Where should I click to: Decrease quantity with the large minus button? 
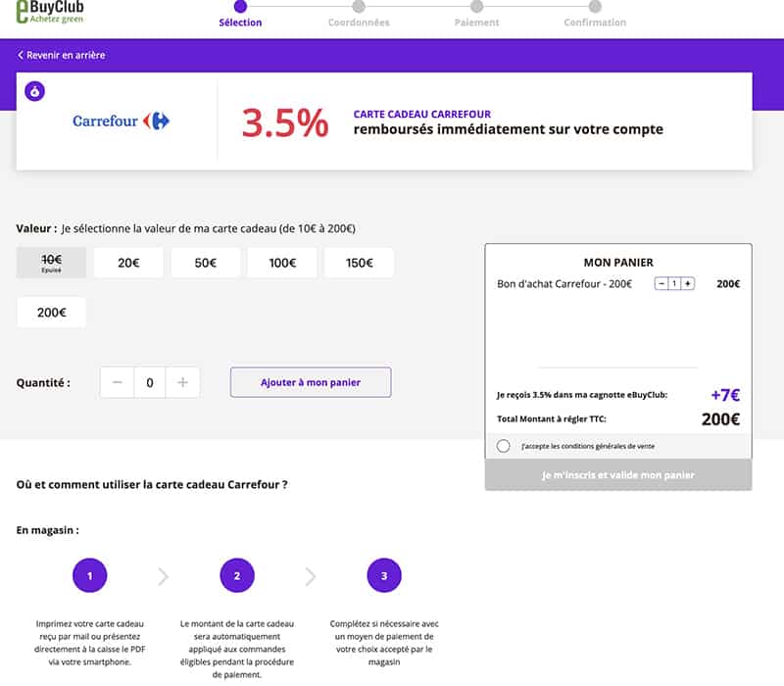[117, 382]
